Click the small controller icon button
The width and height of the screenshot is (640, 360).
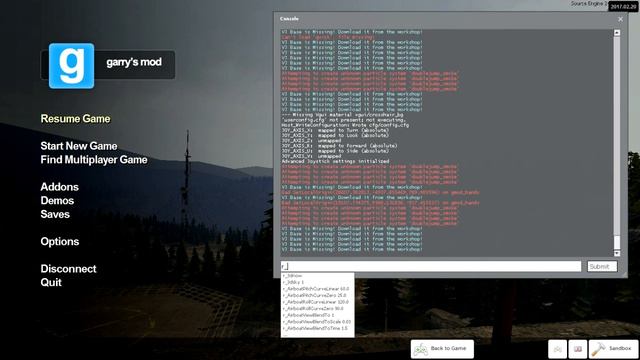(x=558, y=349)
